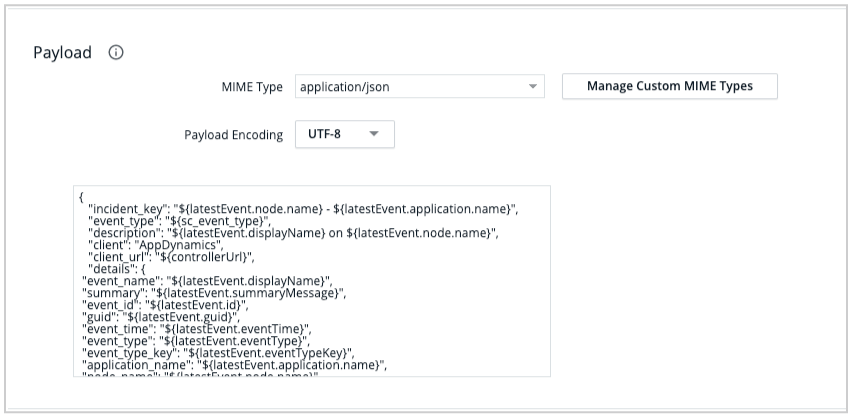Click the "summary" line in payload
852x417 pixels.
click(x=214, y=293)
